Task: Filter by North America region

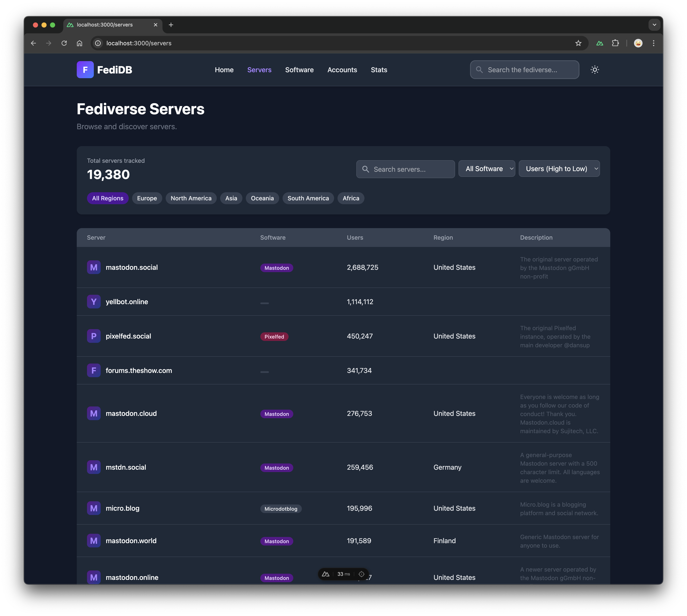Action: coord(191,198)
